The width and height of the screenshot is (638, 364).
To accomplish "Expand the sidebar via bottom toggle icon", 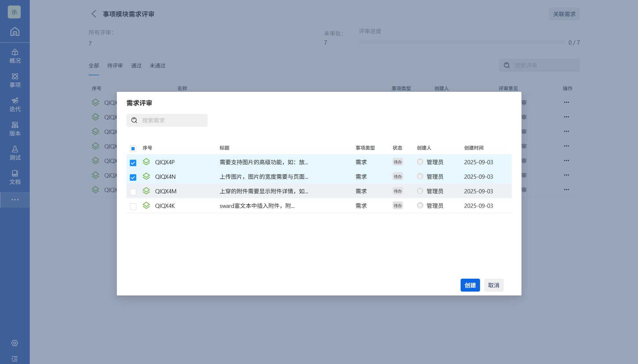I will pyautogui.click(x=15, y=359).
